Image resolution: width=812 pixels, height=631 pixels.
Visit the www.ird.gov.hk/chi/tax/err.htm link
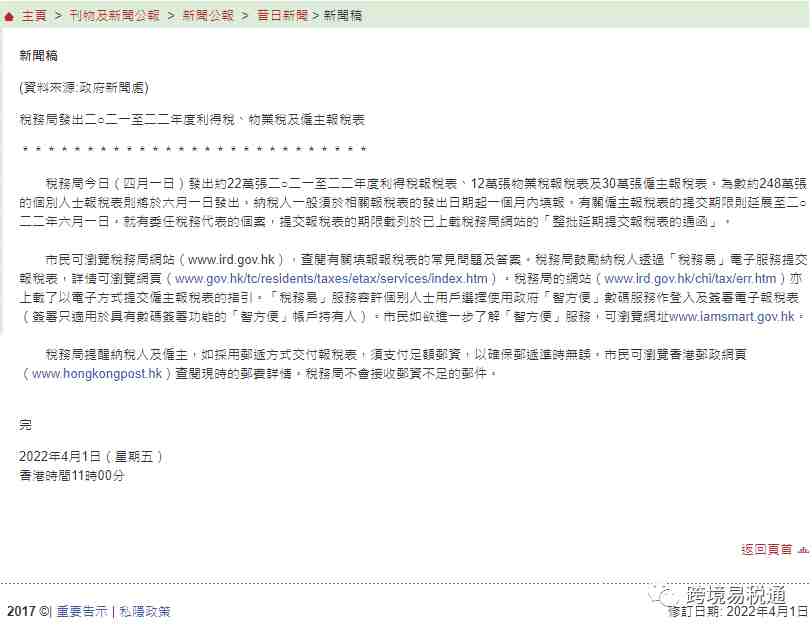coord(690,279)
